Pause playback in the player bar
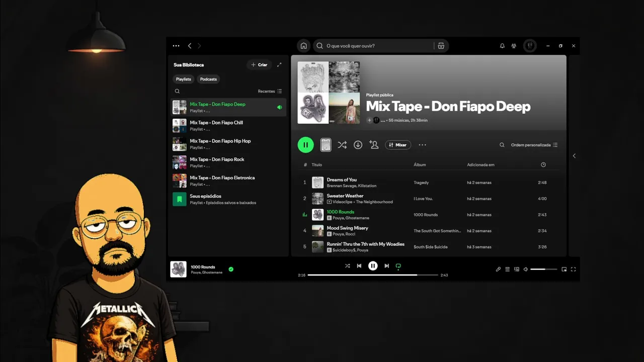644x362 pixels. (373, 266)
